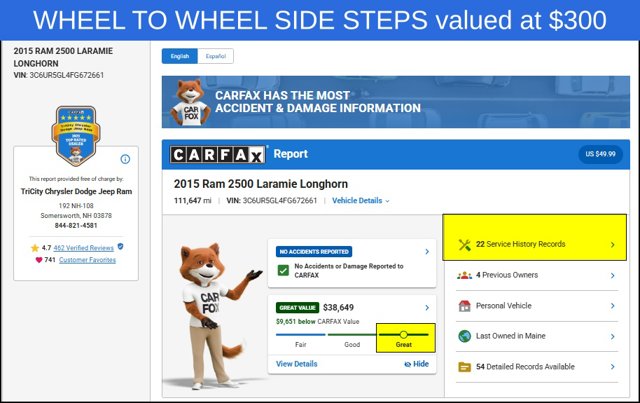This screenshot has height=403, width=640.
Task: Expand Vehicle Details dropdown
Action: point(360,200)
